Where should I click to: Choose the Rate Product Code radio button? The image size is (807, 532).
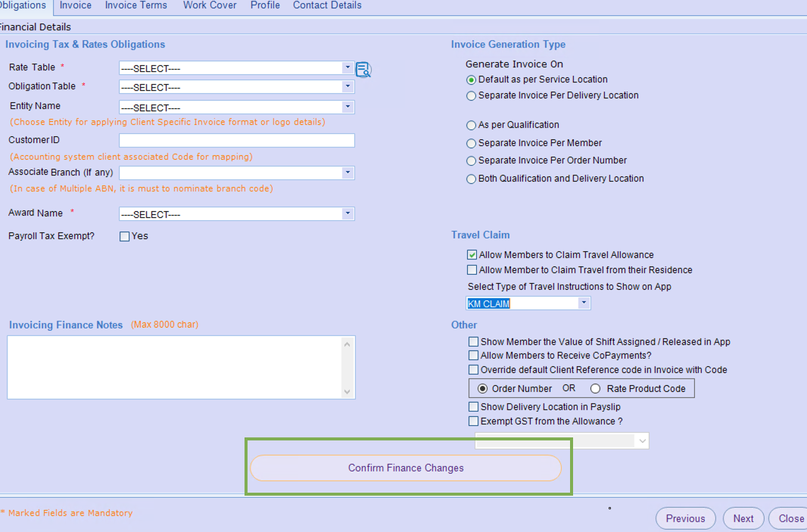(x=595, y=389)
